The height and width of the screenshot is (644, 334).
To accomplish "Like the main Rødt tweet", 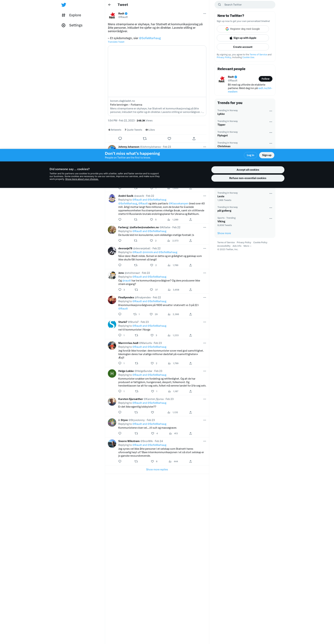I will (x=169, y=138).
